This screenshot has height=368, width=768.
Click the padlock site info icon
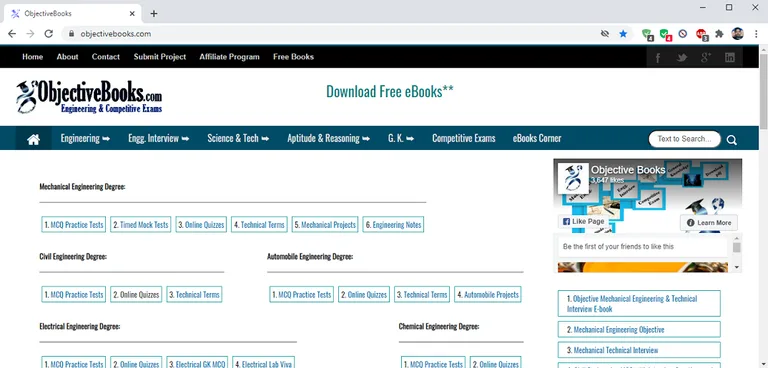click(72, 34)
